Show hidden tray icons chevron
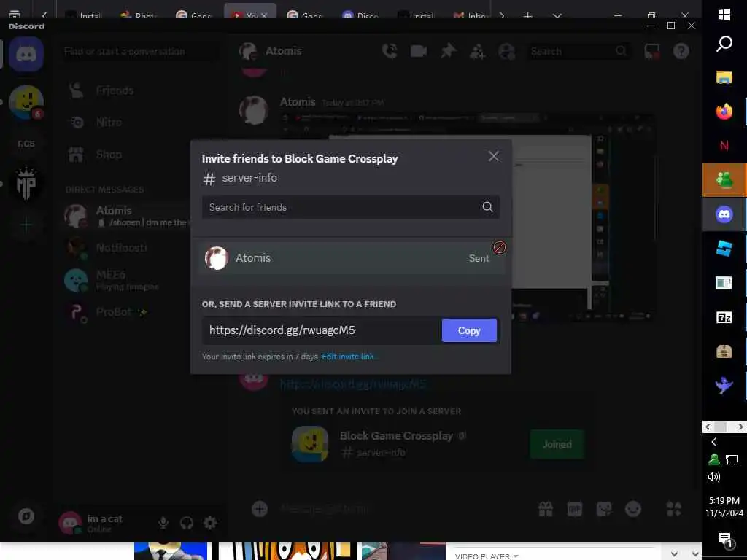 coord(713,442)
